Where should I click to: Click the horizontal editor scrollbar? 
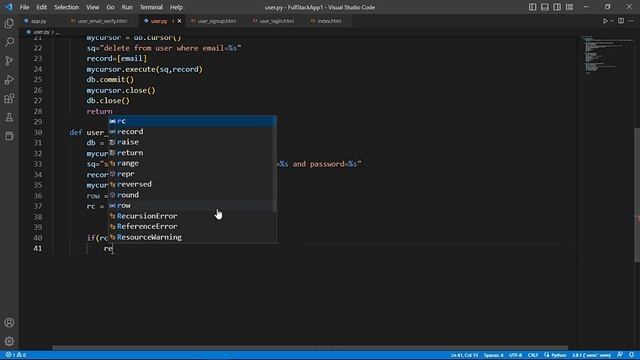(310, 348)
